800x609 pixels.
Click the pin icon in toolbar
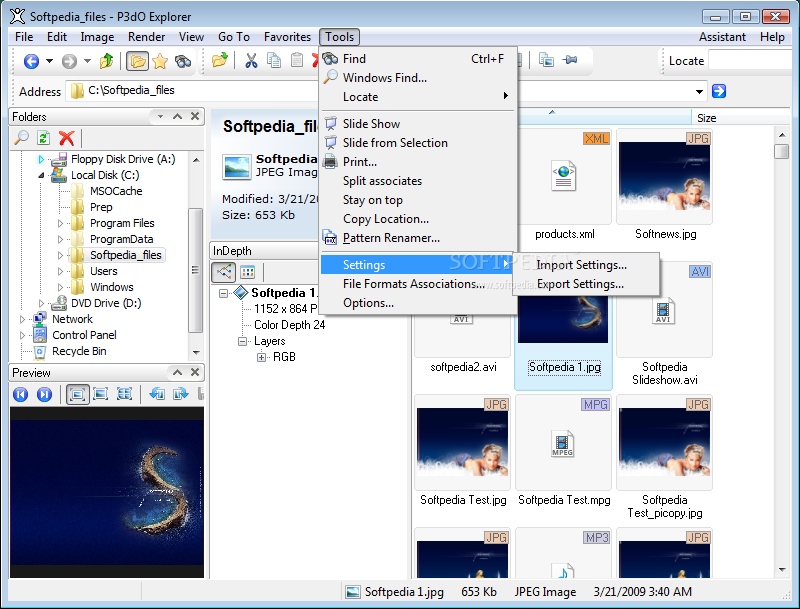[570, 60]
